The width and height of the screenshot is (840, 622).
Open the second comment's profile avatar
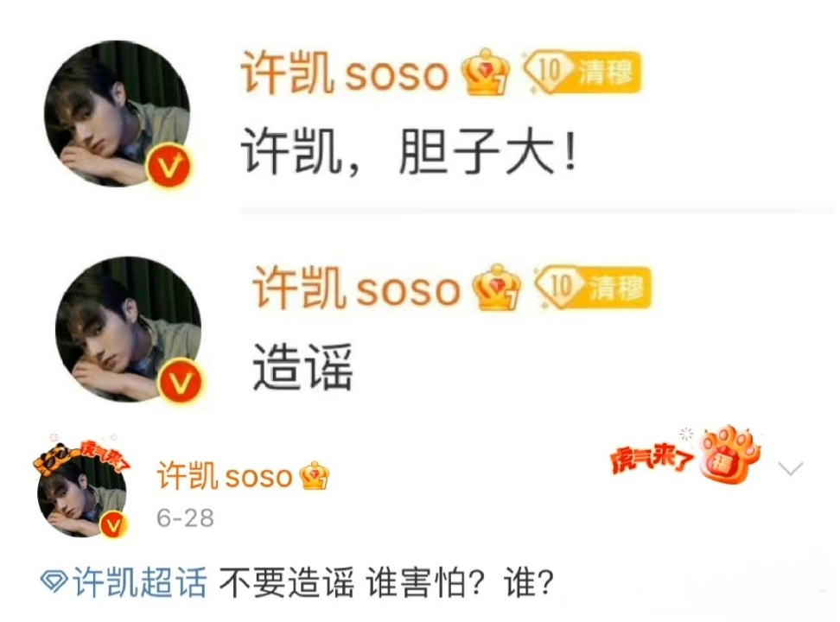tap(129, 329)
